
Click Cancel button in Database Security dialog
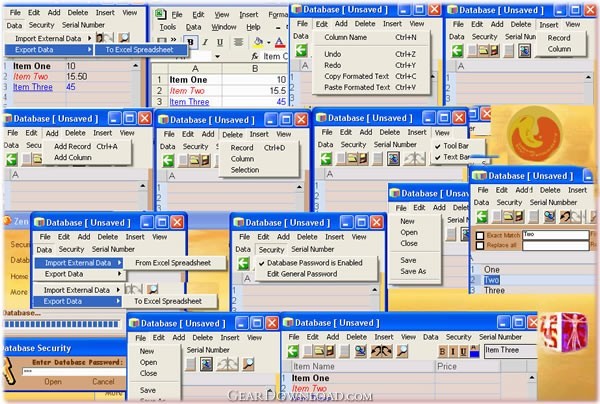click(x=103, y=381)
